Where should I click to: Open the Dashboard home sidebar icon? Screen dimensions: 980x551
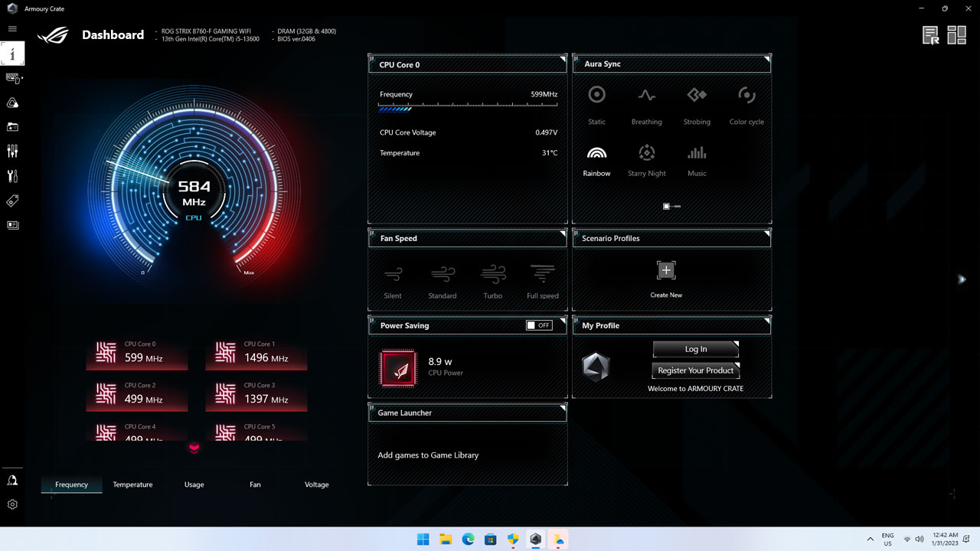tap(12, 54)
